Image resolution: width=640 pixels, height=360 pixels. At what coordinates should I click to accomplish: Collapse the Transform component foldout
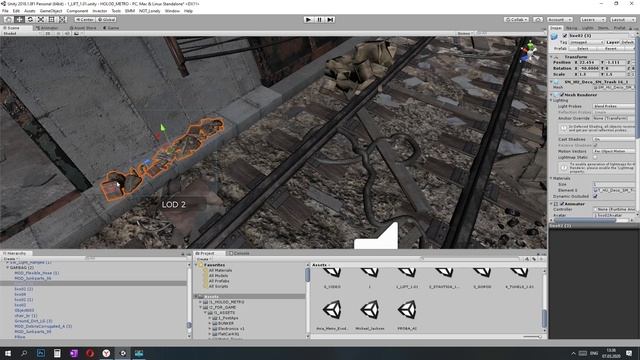pos(552,57)
